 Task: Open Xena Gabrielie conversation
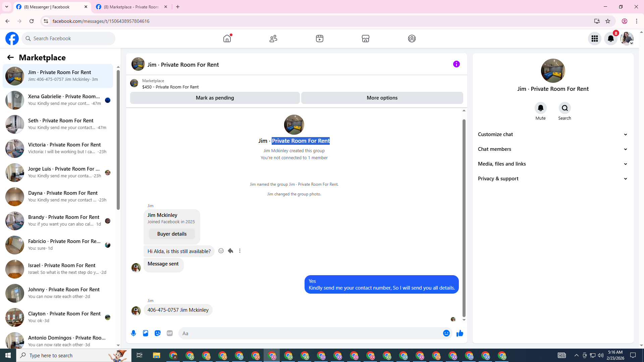[58, 100]
